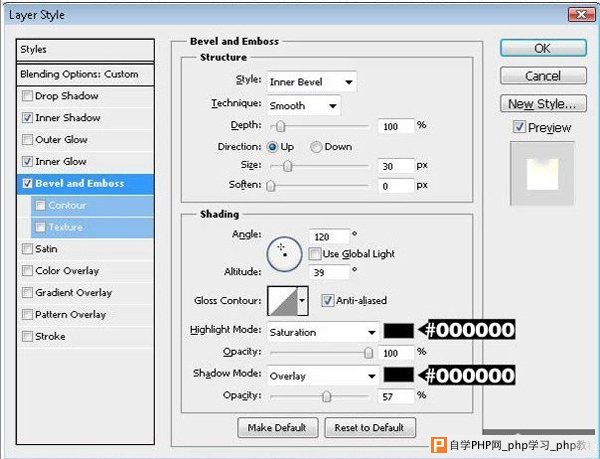Open the Highlight Mode color swatch
The height and width of the screenshot is (459, 600).
399,331
